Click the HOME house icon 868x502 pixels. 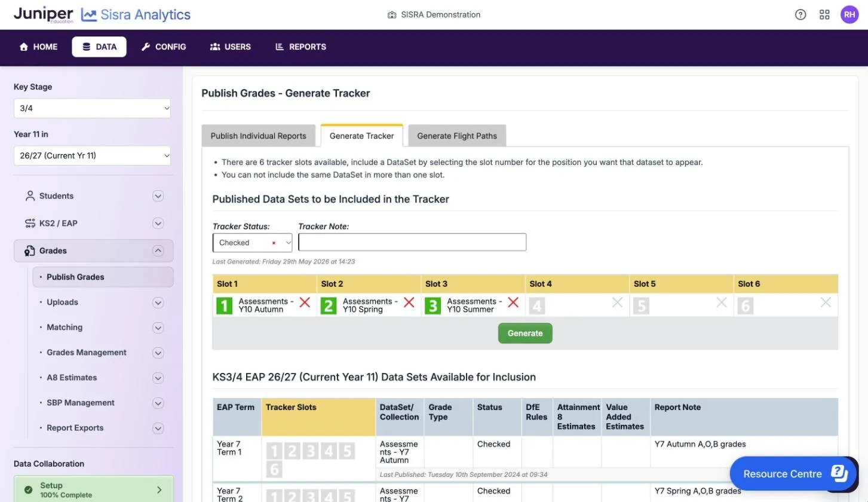point(24,47)
